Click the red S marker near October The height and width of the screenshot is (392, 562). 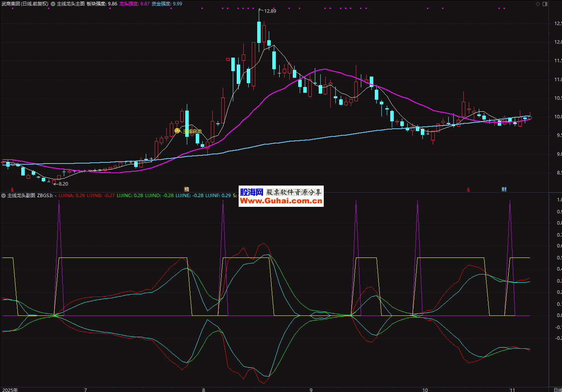468,189
